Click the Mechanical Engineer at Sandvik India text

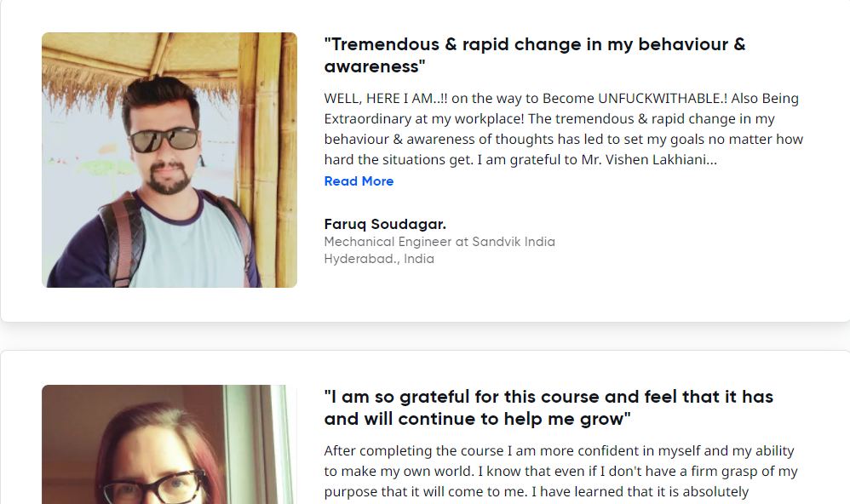pos(439,242)
